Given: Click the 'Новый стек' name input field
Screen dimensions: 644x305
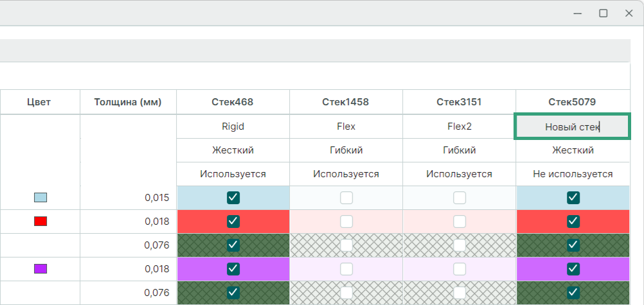Looking at the screenshot, I should coord(572,126).
